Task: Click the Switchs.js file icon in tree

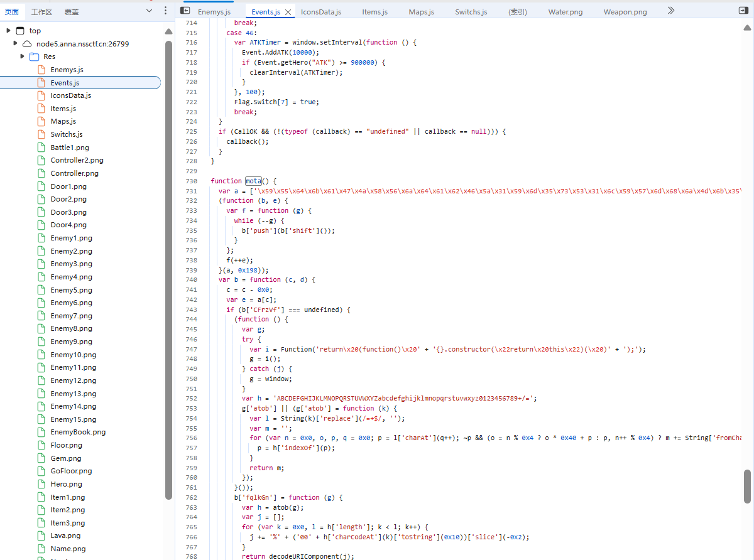Action: (x=41, y=134)
